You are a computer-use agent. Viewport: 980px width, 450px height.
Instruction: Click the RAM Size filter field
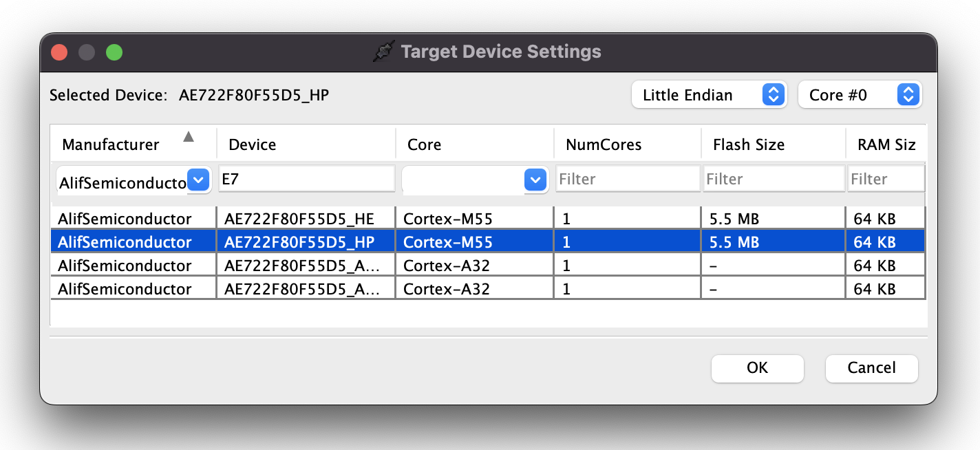coord(886,178)
